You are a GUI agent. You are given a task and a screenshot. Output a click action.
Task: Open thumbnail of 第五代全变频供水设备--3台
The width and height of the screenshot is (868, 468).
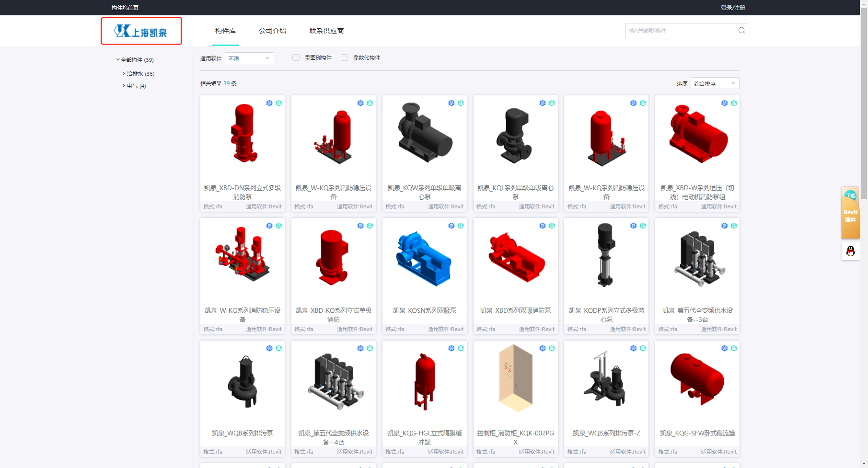(700, 259)
